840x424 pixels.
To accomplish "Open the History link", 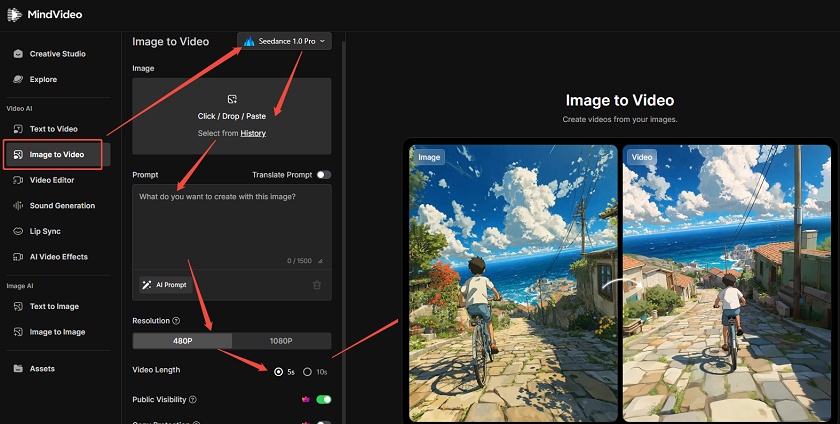I will point(253,133).
